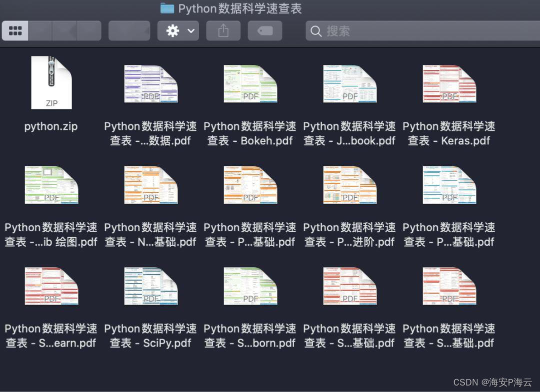Select the J...book.pdf file icon
Viewport: 540px width, 392px height.
coord(350,83)
